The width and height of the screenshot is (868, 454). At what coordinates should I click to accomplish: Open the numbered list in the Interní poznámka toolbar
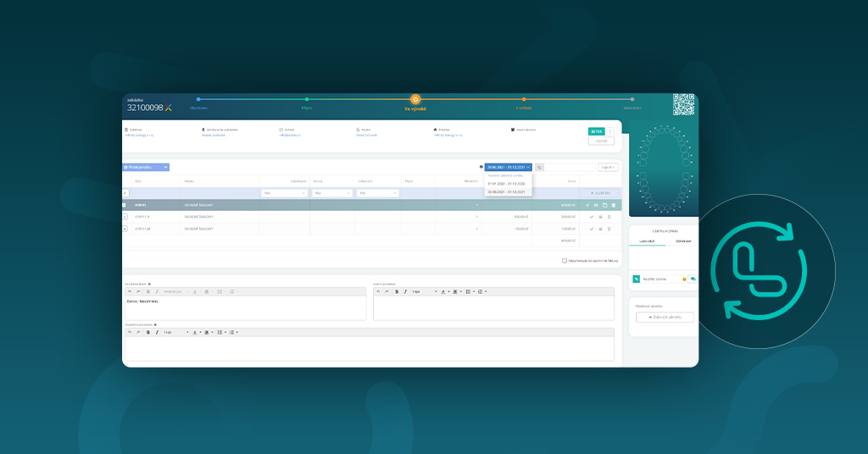481,291
